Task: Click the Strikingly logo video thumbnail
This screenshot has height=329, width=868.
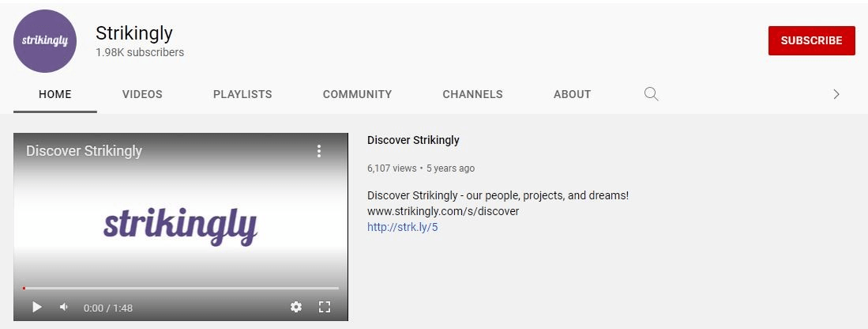Action: (180, 225)
